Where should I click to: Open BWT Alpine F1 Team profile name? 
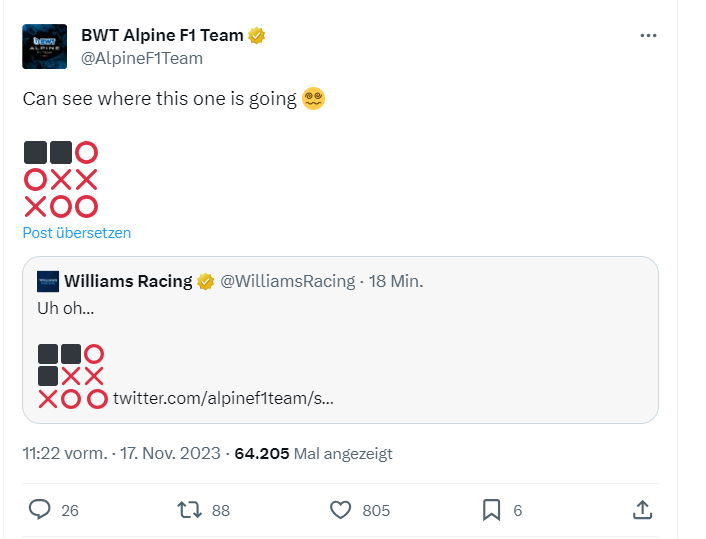point(162,36)
